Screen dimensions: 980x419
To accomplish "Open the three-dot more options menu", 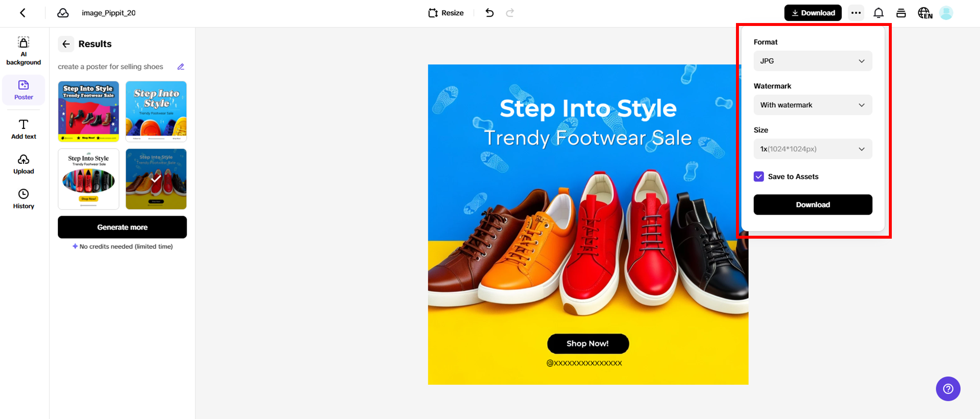I will (x=856, y=13).
